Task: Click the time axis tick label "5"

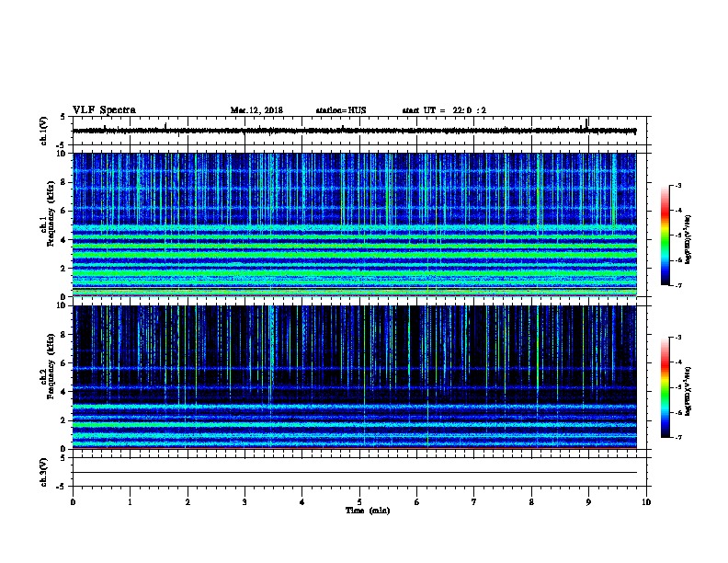Action: coord(359,501)
